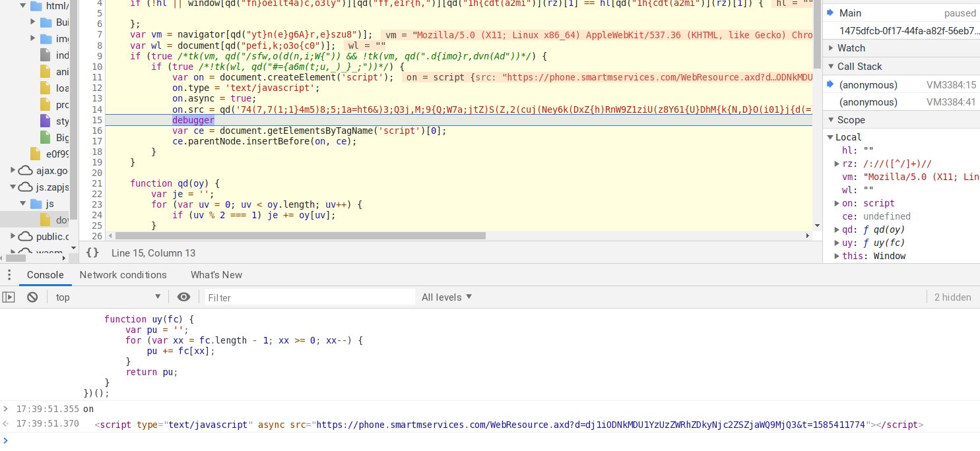This screenshot has width=980, height=451.
Task: Switch to Network conditions tab
Action: [123, 275]
